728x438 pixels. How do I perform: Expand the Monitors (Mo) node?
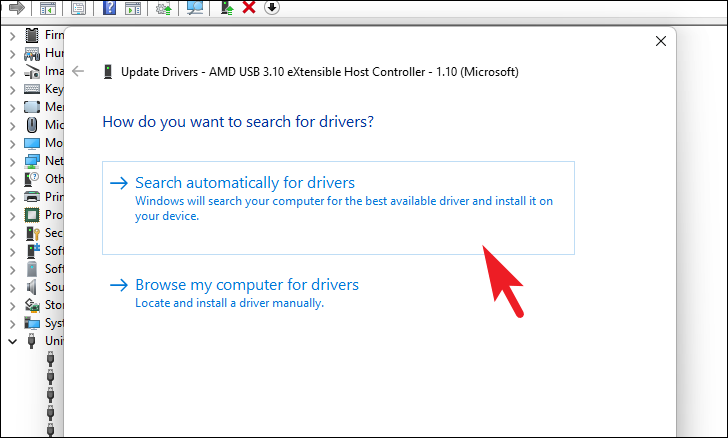click(x=13, y=144)
